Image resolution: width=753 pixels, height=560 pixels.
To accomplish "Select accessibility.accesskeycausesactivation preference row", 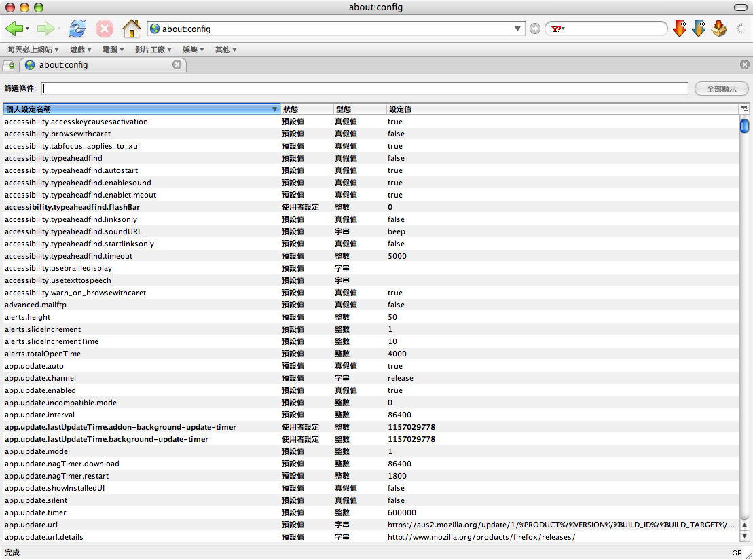I will [371, 122].
